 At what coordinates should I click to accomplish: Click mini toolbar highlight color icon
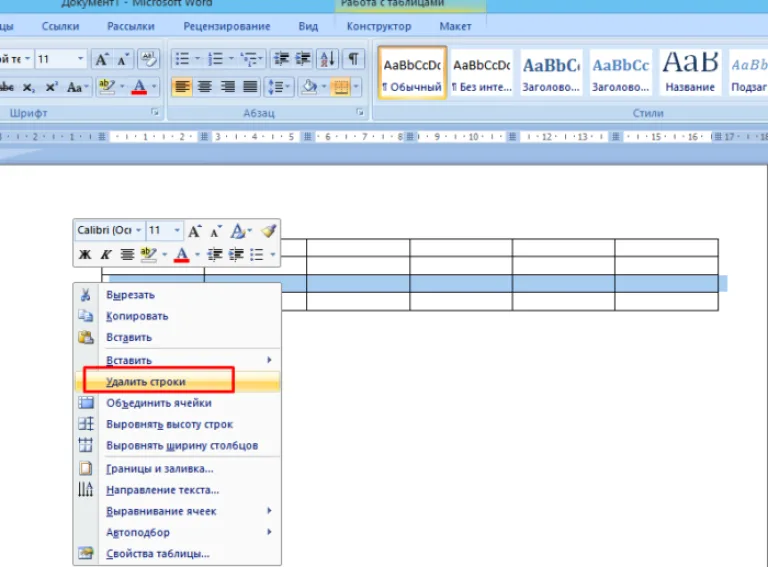148,255
